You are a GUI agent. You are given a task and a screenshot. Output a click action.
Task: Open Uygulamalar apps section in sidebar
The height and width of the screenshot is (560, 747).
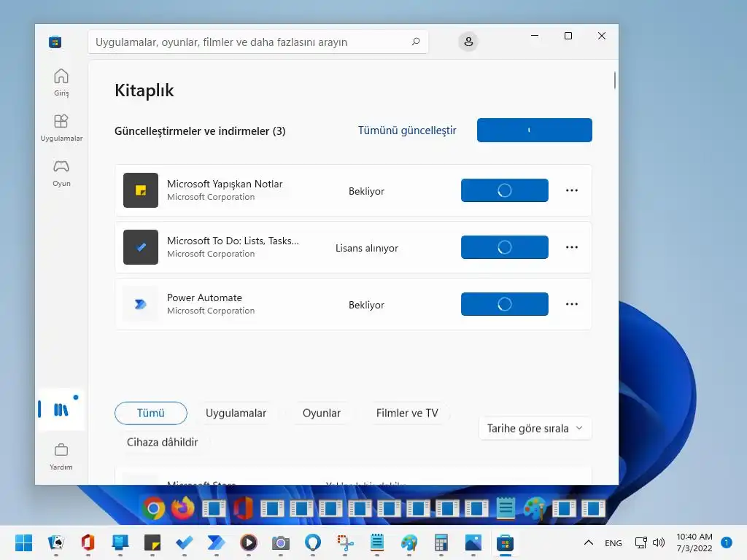click(61, 128)
